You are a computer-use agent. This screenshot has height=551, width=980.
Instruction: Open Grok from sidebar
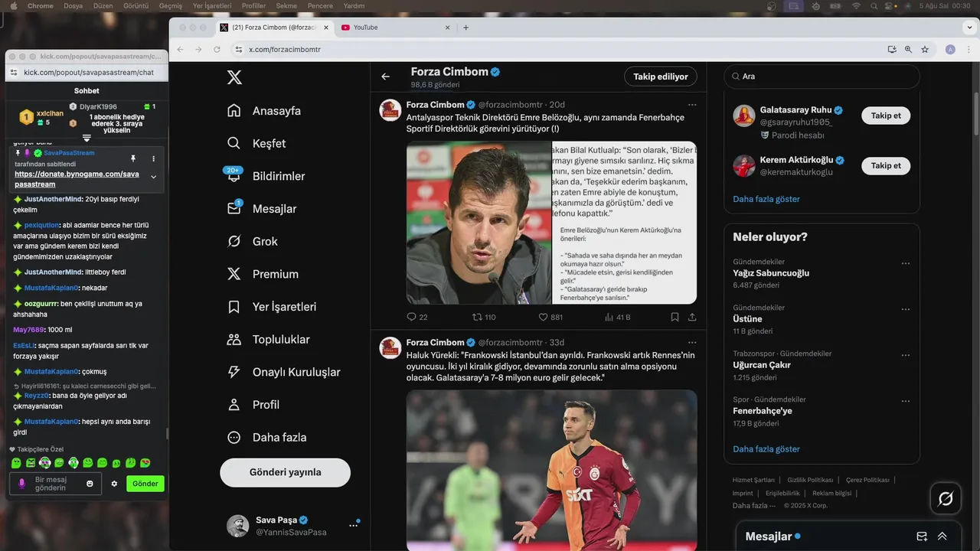click(252, 241)
